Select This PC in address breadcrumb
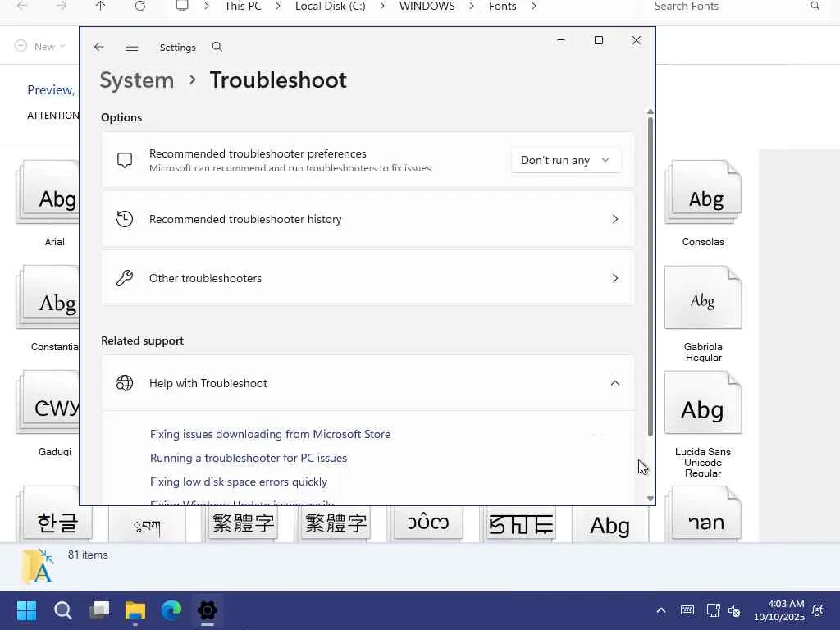The width and height of the screenshot is (840, 630). [x=243, y=6]
